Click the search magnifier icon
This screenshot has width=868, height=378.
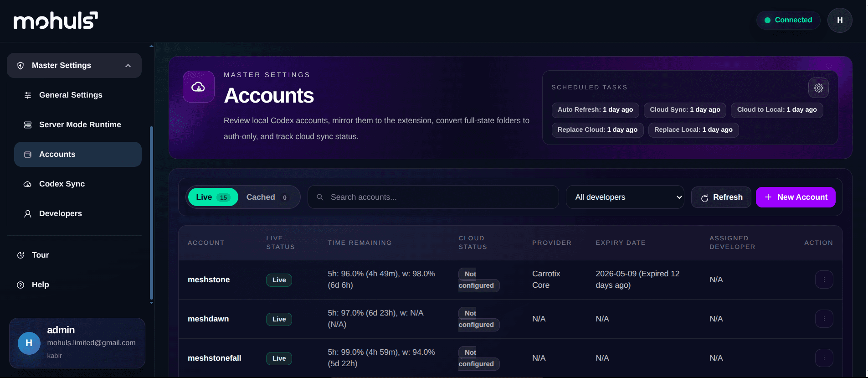pos(320,197)
